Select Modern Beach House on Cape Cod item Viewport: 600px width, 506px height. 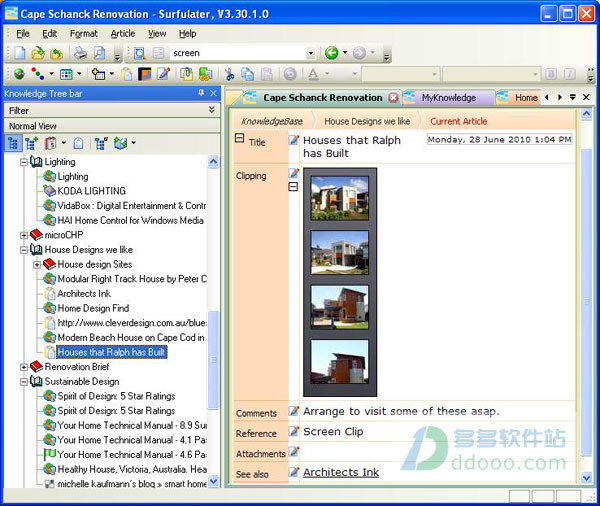pos(131,338)
